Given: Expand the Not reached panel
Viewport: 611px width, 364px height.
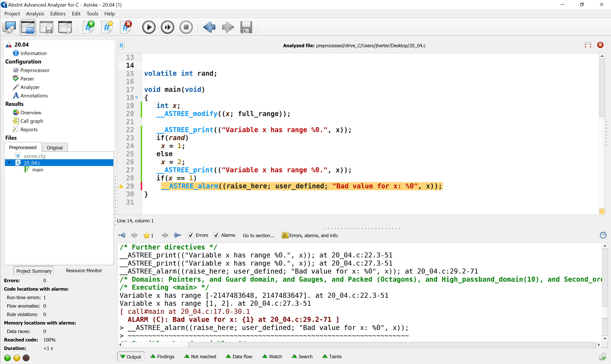Looking at the screenshot, I should click(200, 357).
